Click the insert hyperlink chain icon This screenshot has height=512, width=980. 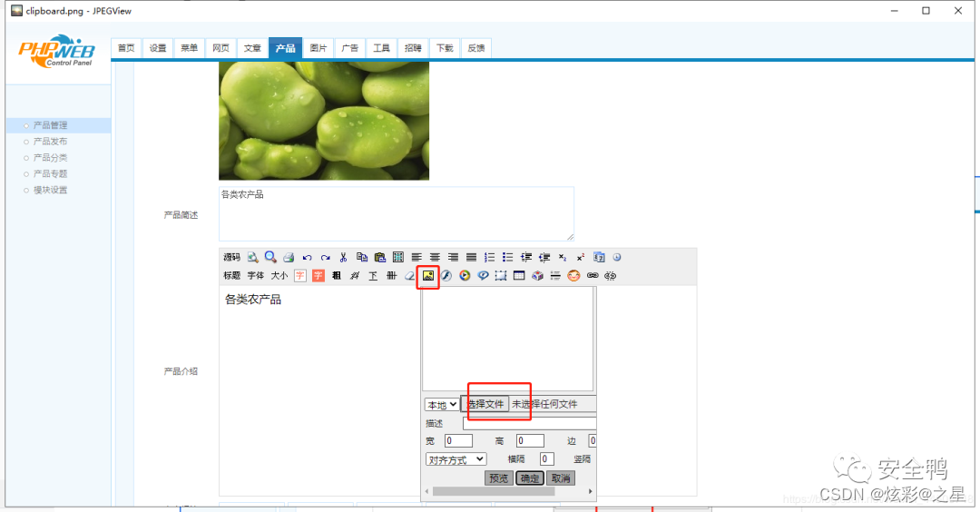[x=592, y=276]
